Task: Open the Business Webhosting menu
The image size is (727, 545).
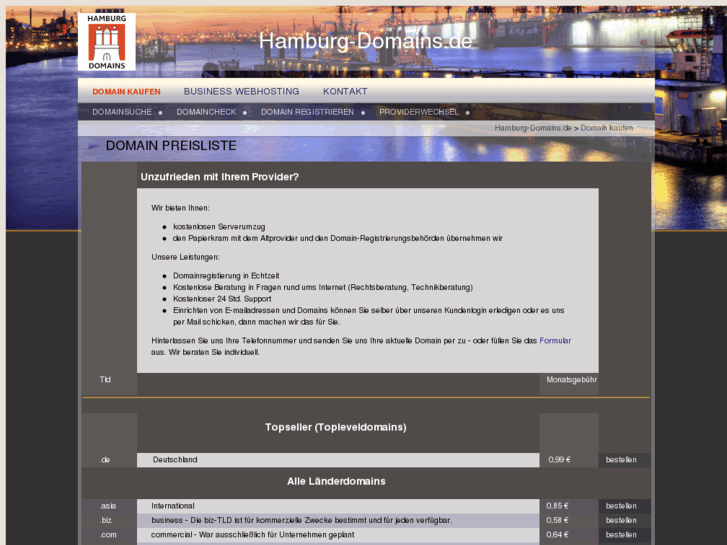Action: coord(241,91)
